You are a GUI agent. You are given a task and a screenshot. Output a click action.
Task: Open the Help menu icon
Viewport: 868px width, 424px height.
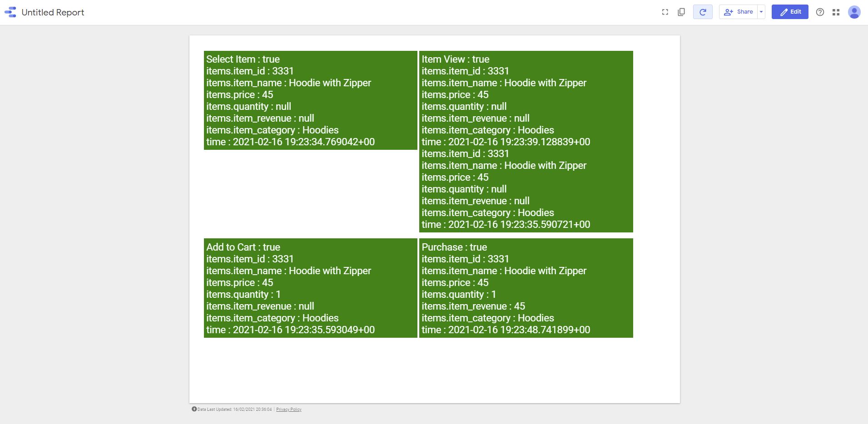coord(820,12)
